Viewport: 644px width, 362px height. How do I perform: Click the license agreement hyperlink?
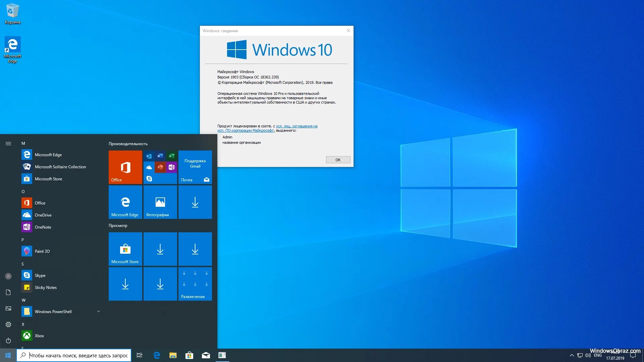[267, 128]
